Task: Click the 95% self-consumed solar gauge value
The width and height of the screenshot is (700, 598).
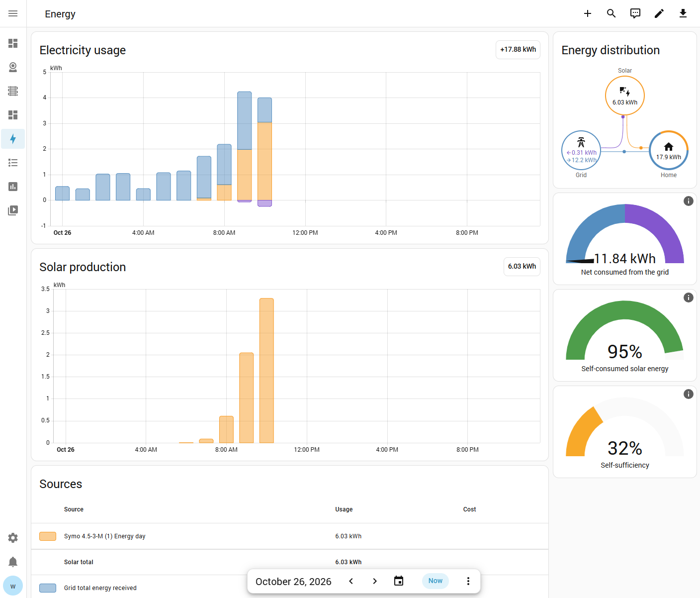Action: click(625, 352)
